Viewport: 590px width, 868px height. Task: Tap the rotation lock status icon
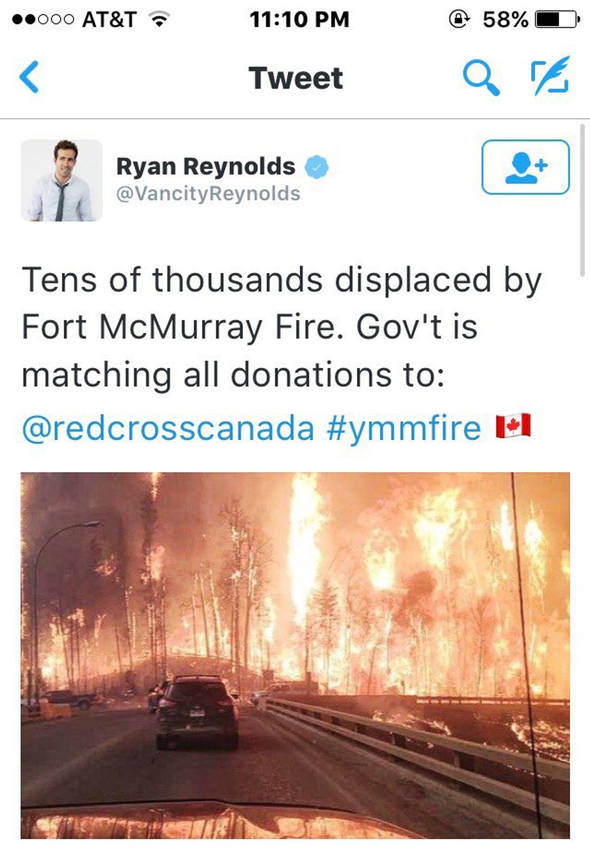click(459, 19)
